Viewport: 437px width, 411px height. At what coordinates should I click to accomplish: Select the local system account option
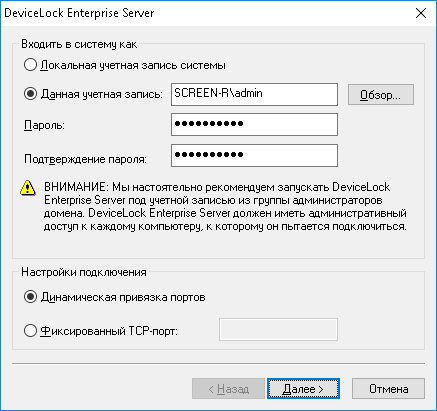point(30,65)
